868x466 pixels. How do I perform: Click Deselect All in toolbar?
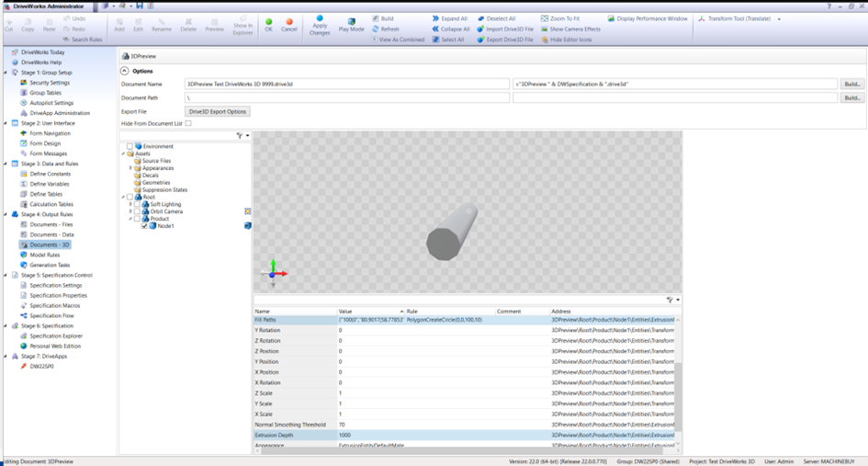coord(496,18)
